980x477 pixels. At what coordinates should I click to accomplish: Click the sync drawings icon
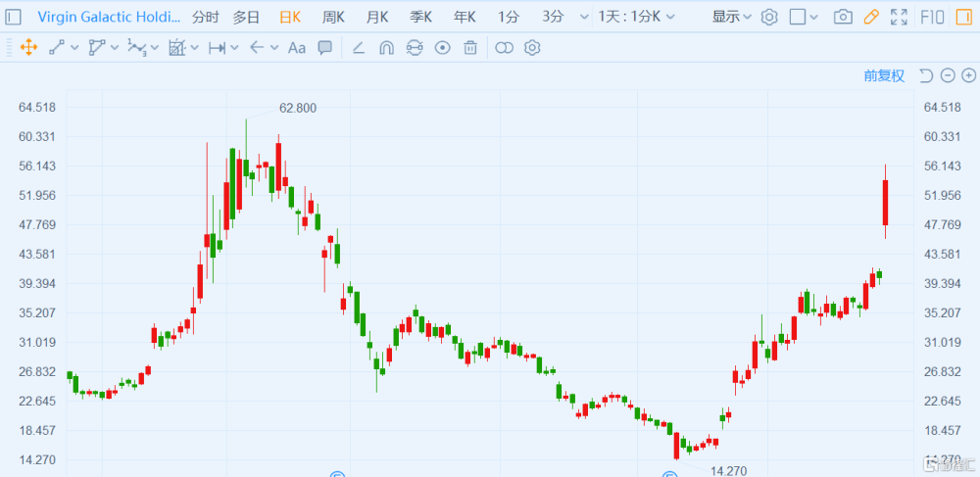tap(415, 47)
